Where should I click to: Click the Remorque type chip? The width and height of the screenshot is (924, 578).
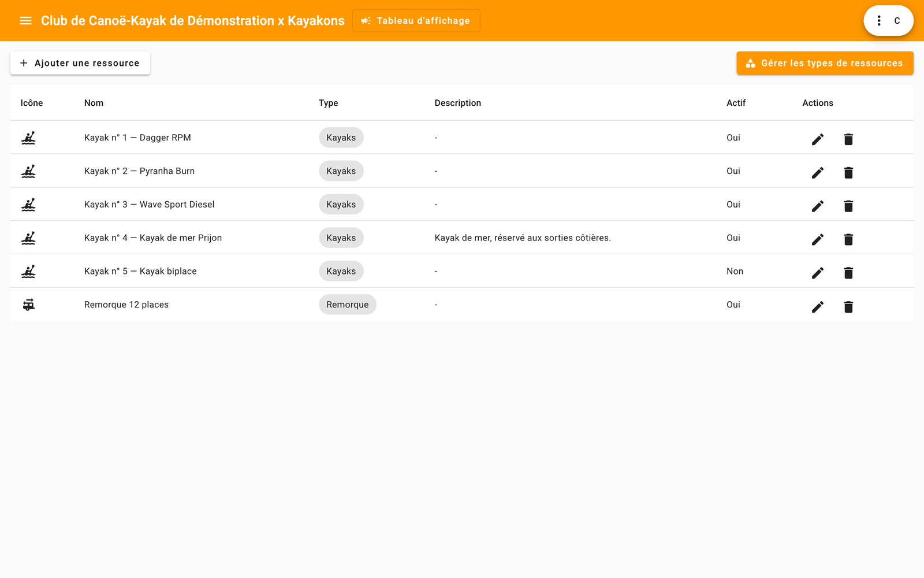347,305
